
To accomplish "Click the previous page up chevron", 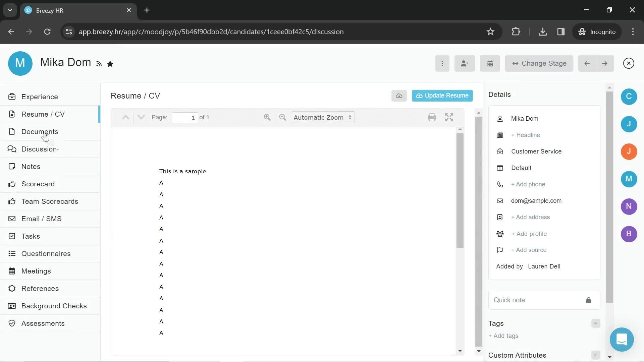I will pyautogui.click(x=125, y=117).
